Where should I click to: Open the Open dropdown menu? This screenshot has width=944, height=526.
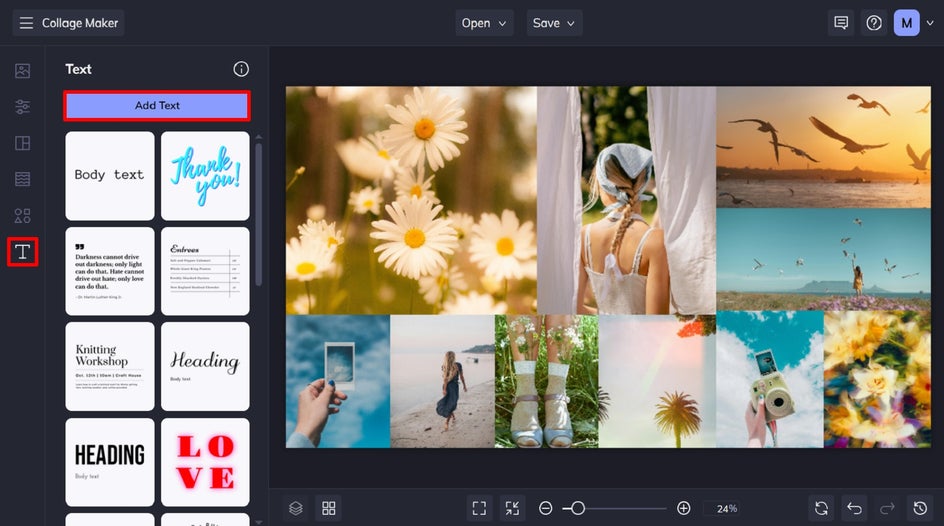[484, 23]
